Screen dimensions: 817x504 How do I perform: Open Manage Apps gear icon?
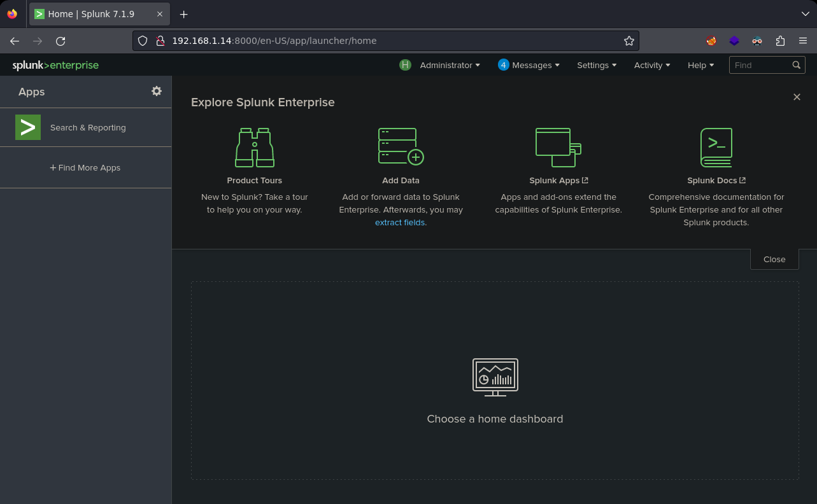pos(157,91)
